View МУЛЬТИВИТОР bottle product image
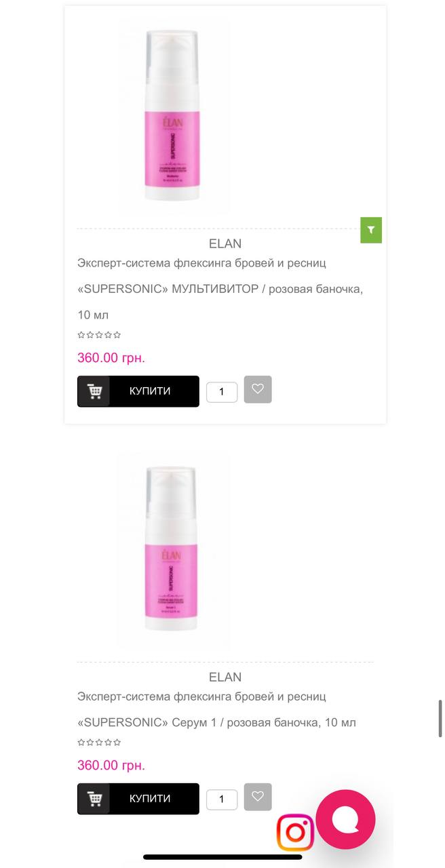The width and height of the screenshot is (445, 868). coord(174,117)
